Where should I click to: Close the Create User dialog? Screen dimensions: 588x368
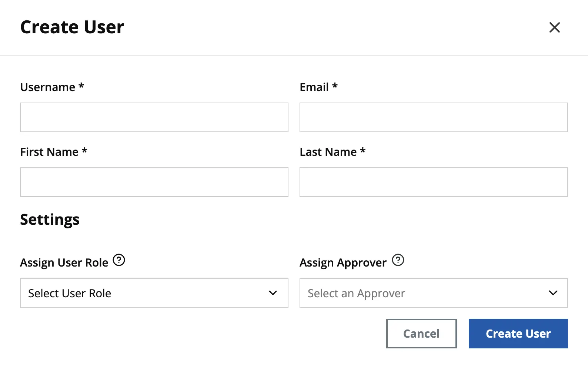[x=554, y=27]
